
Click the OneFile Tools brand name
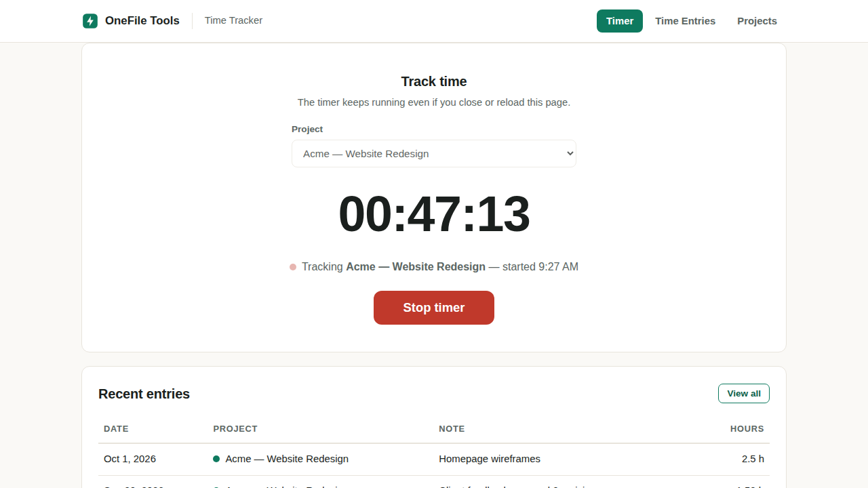click(x=142, y=21)
